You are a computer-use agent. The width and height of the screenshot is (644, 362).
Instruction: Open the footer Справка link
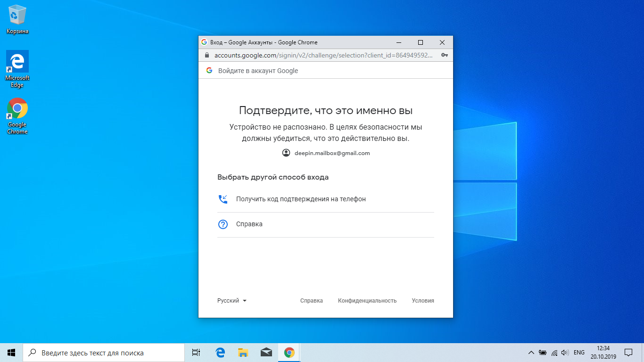point(312,301)
